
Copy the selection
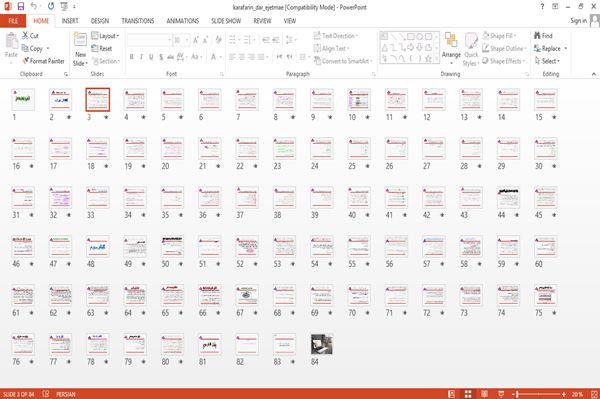tap(36, 48)
